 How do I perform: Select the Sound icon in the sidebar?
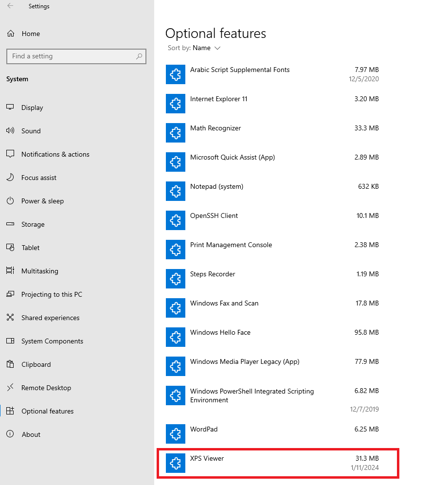[x=12, y=131]
